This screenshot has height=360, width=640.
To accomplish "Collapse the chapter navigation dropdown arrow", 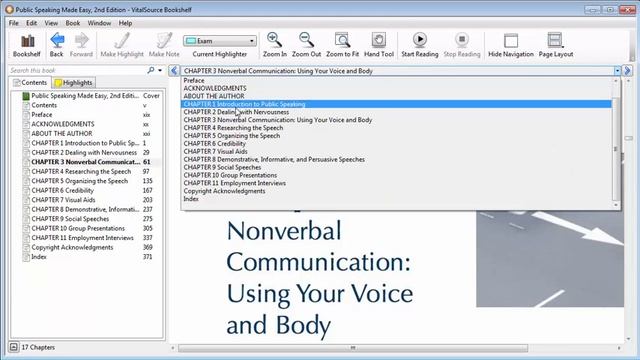I will tap(617, 71).
